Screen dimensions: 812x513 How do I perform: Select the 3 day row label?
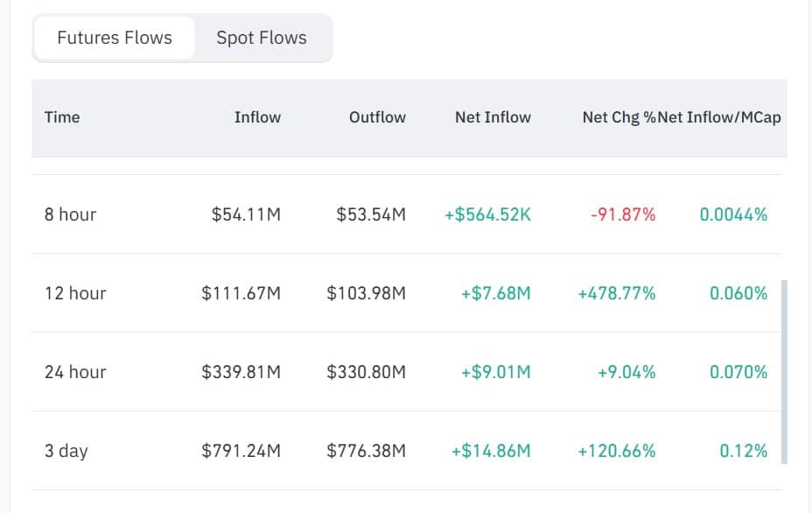coord(66,451)
